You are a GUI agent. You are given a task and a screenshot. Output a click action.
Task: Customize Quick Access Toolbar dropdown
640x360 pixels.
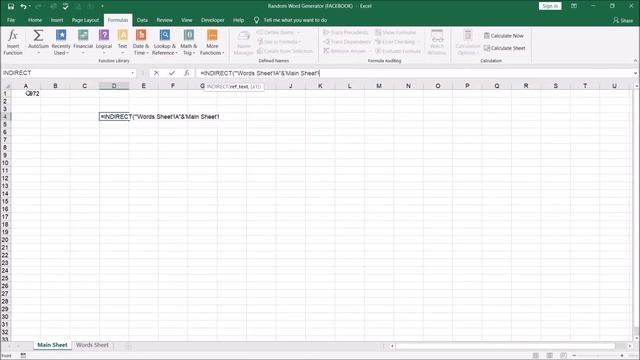102,6
